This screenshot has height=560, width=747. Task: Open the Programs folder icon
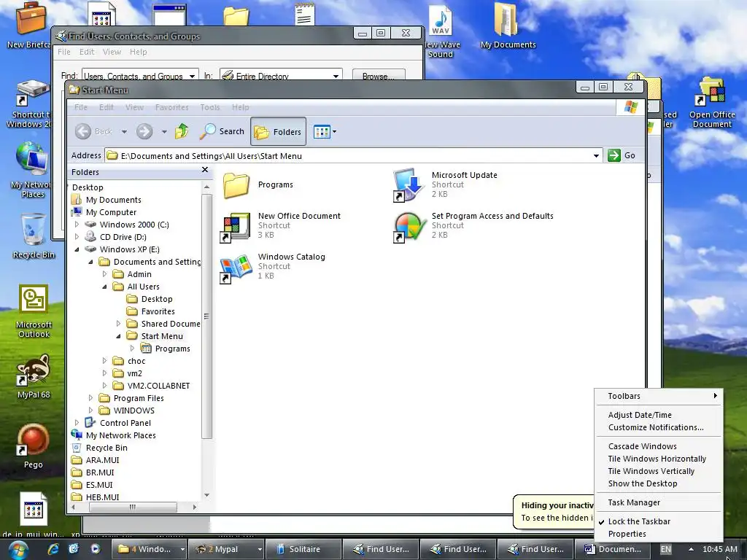236,184
